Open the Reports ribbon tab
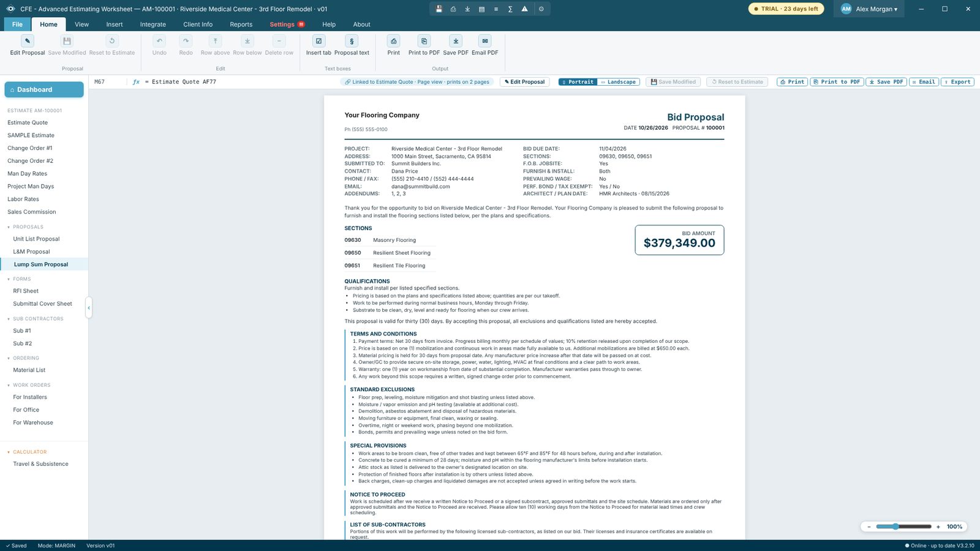 pos(241,24)
